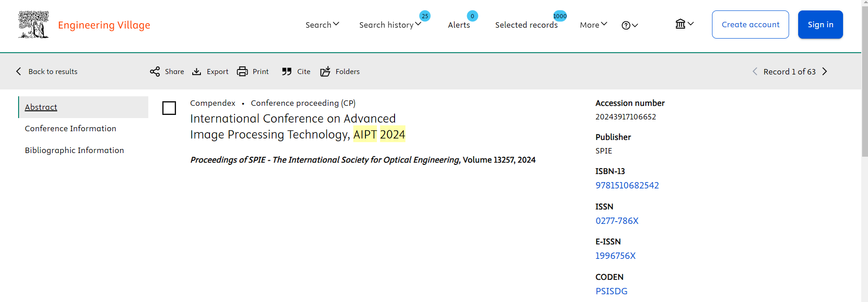Open the Engineering Village home link

pos(104,25)
